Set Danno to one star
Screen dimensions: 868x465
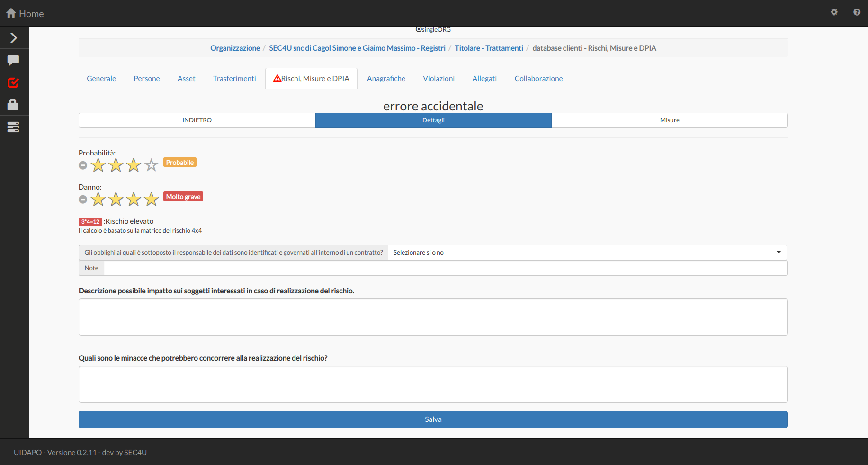[x=98, y=199]
